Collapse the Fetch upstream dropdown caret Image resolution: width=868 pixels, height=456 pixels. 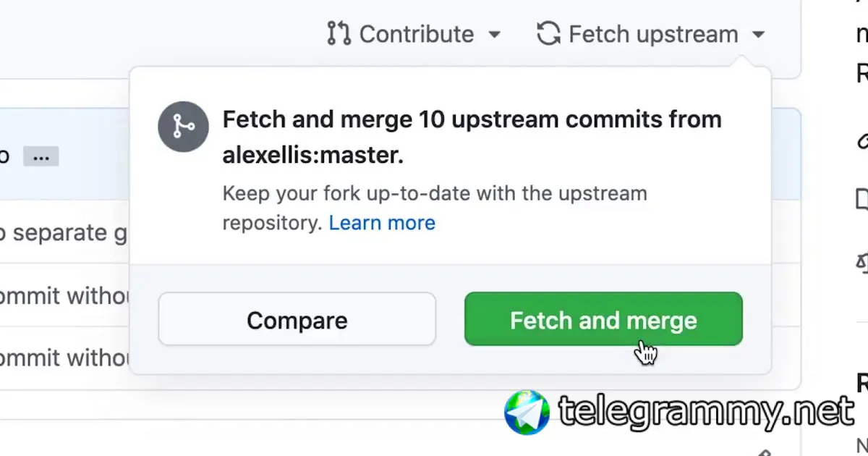coord(758,35)
